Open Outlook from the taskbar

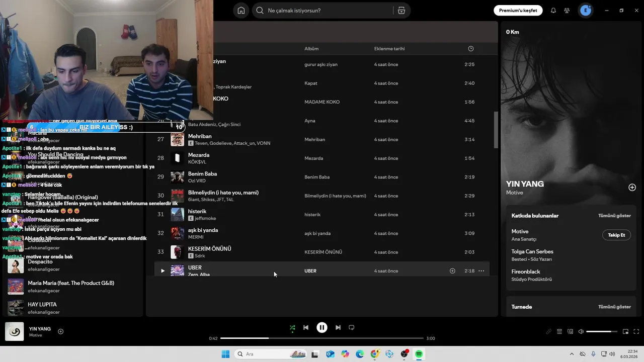coord(330,354)
